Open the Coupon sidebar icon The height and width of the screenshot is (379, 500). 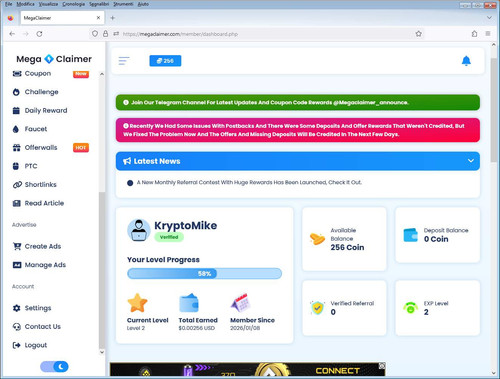click(17, 73)
